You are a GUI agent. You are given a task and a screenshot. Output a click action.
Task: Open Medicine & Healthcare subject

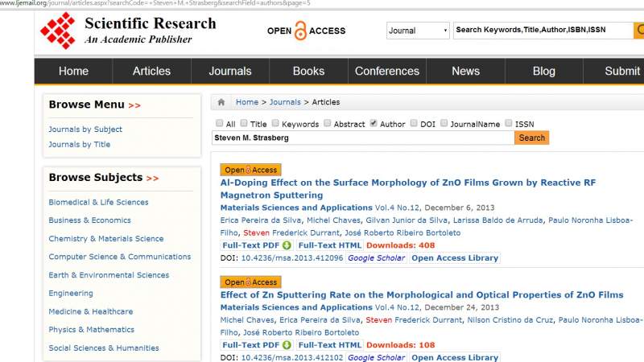point(91,311)
